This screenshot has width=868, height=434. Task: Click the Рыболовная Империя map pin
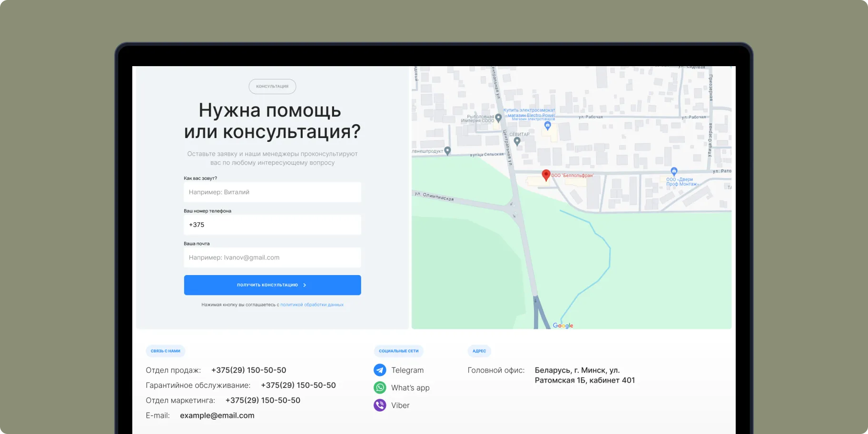pyautogui.click(x=498, y=118)
